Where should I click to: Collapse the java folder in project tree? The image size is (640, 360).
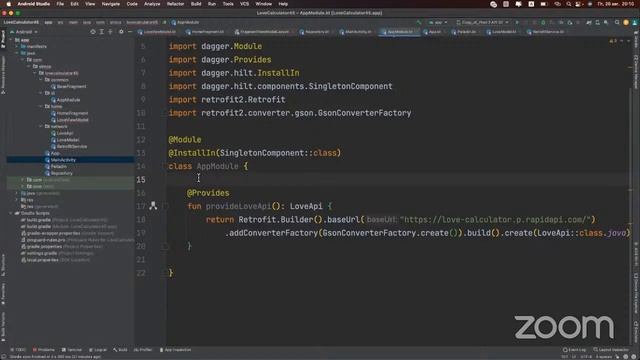click(x=17, y=53)
